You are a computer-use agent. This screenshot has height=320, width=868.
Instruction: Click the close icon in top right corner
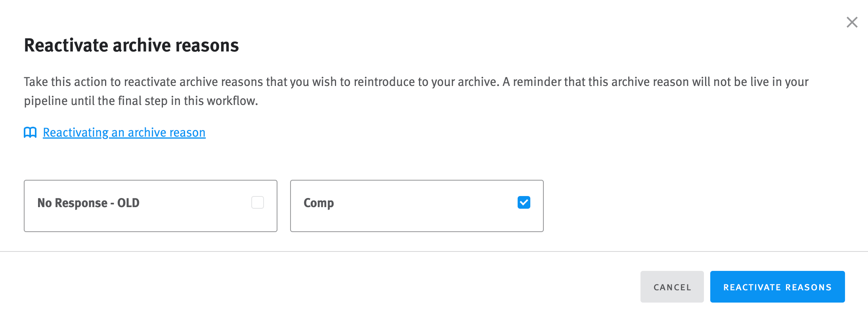pyautogui.click(x=851, y=23)
